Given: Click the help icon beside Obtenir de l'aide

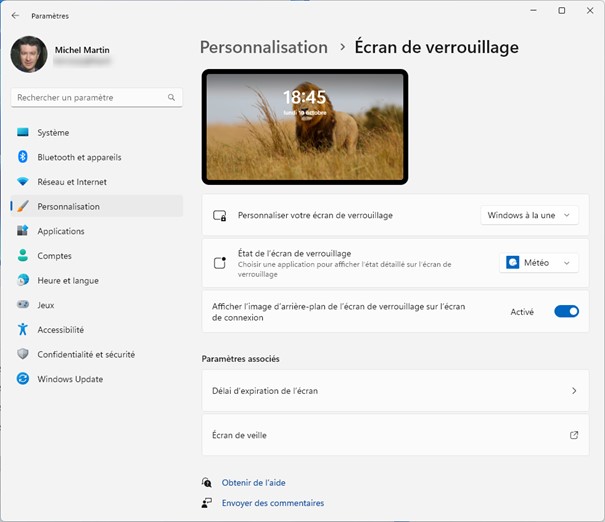Looking at the screenshot, I should [x=206, y=482].
